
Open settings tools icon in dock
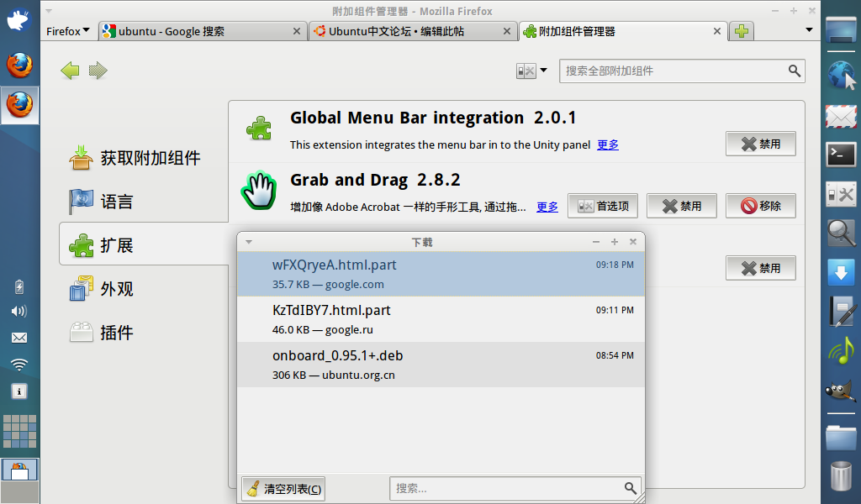(x=841, y=194)
